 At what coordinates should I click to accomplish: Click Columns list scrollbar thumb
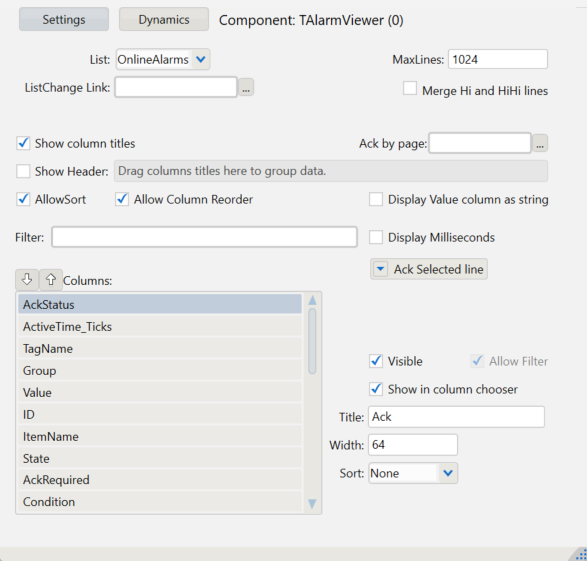[x=312, y=341]
